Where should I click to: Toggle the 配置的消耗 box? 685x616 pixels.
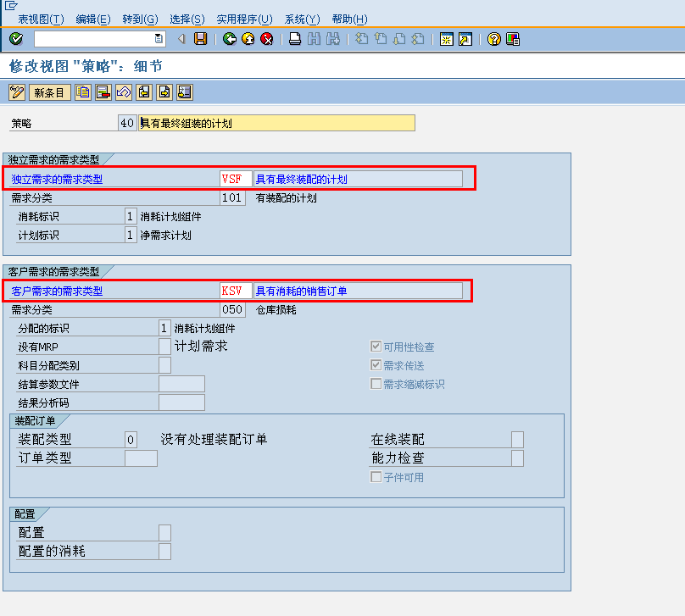[164, 552]
